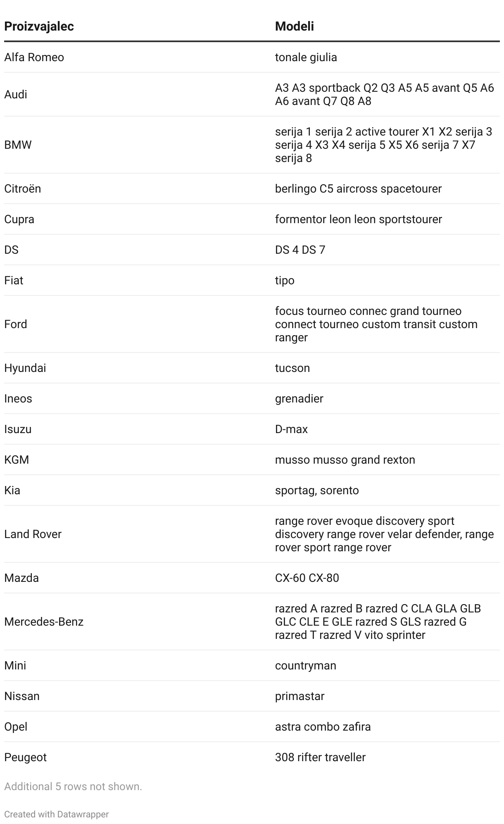Open the Created with Datawrapper link
The height and width of the screenshot is (824, 504).
[x=57, y=814]
